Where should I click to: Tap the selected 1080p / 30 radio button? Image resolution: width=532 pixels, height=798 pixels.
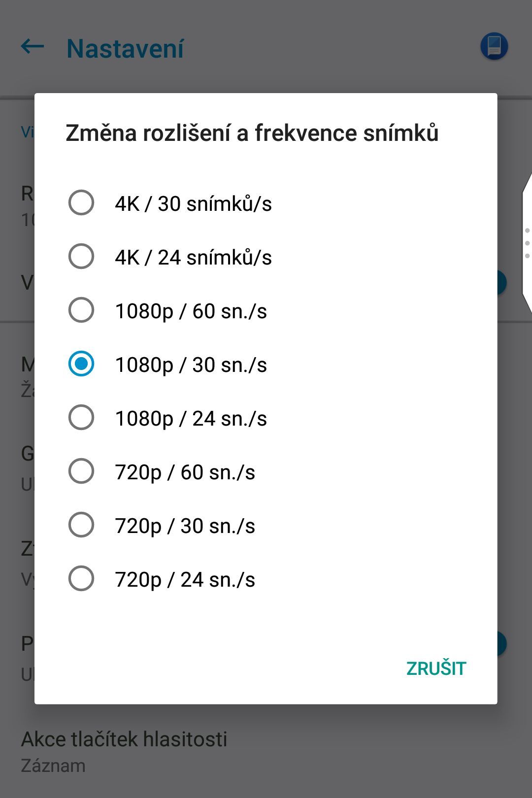coord(81,364)
